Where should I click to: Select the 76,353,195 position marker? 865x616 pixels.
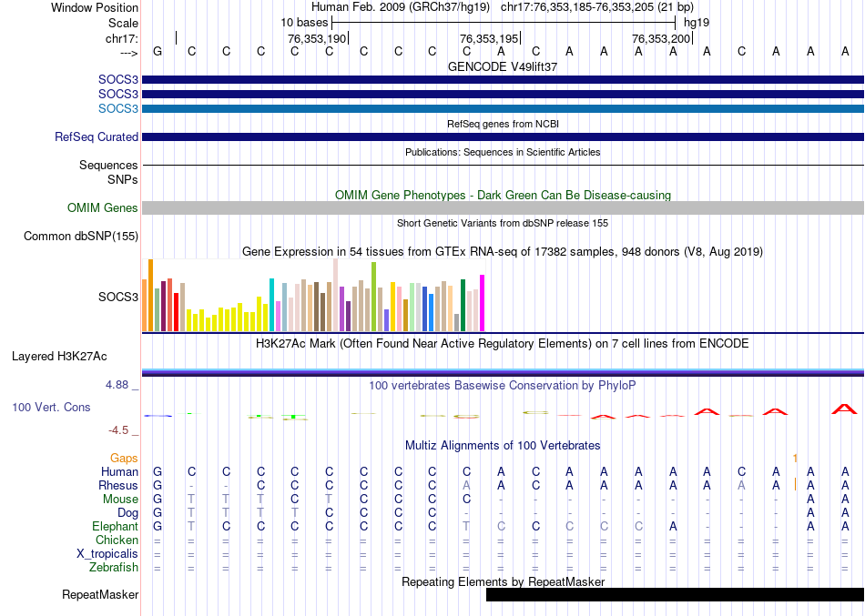coord(489,38)
